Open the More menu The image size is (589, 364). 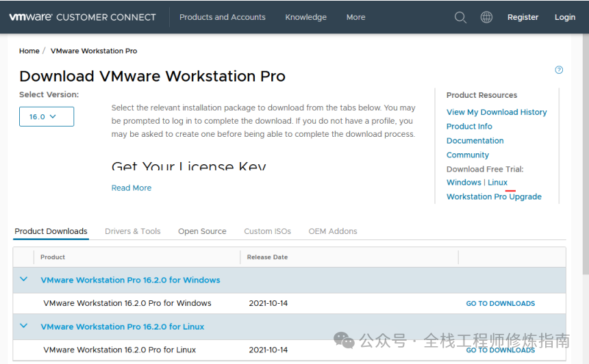[x=355, y=17]
